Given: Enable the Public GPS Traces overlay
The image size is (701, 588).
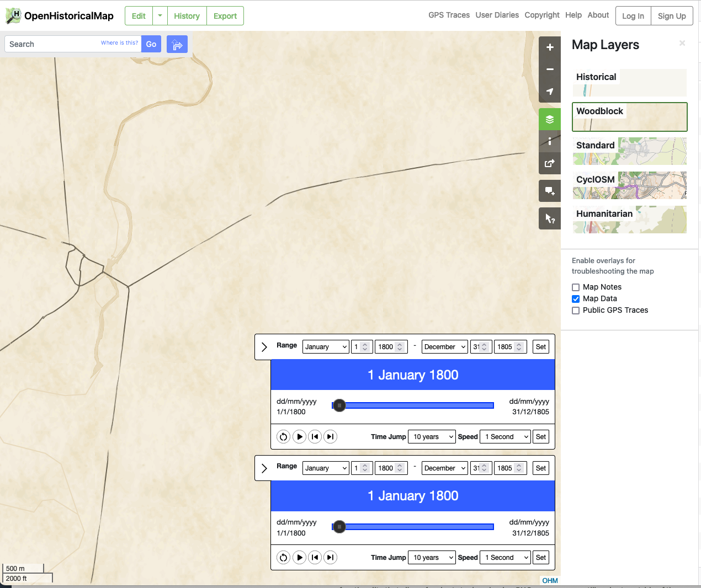Looking at the screenshot, I should click(x=576, y=310).
